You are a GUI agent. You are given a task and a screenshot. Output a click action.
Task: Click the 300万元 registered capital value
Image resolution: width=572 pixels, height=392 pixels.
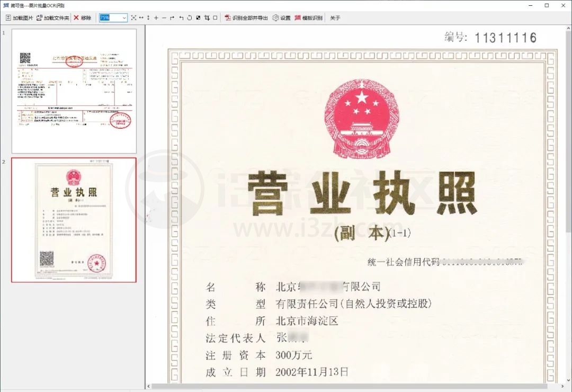click(x=293, y=355)
